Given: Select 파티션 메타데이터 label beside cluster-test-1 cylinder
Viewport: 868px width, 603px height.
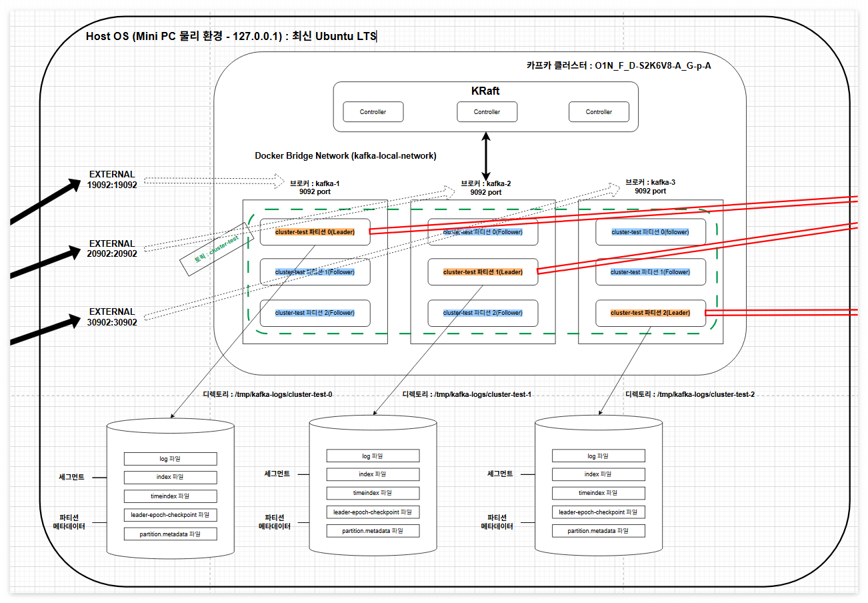Looking at the screenshot, I should coord(275,522).
